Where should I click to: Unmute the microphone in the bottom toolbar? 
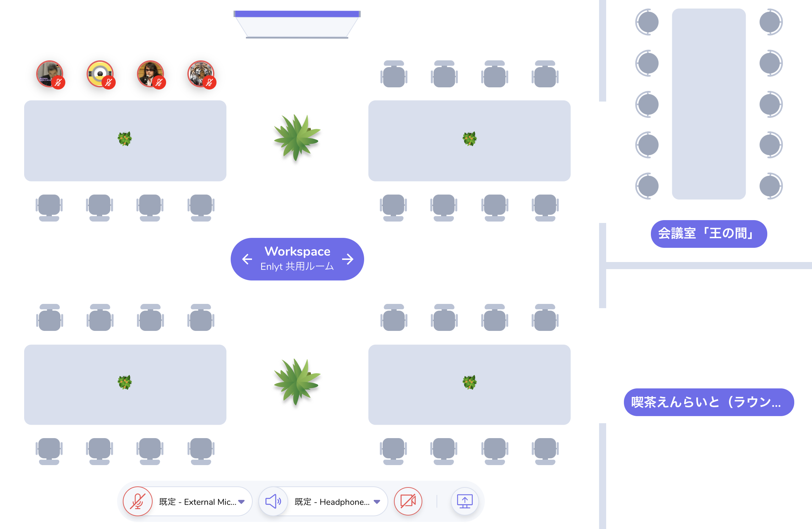(x=138, y=501)
